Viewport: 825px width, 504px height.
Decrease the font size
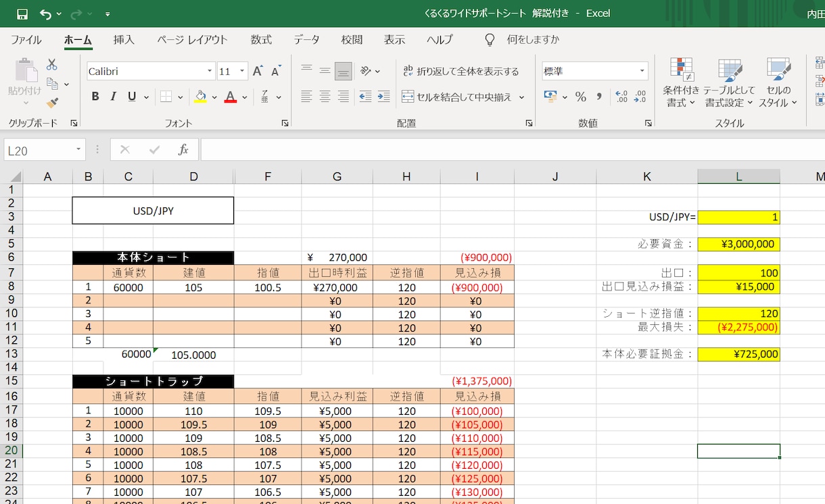coord(276,71)
